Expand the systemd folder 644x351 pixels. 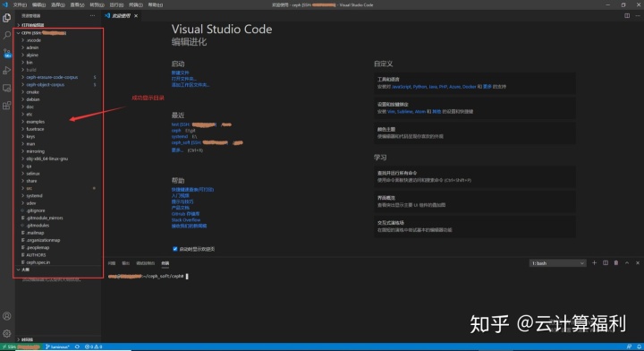57,195
